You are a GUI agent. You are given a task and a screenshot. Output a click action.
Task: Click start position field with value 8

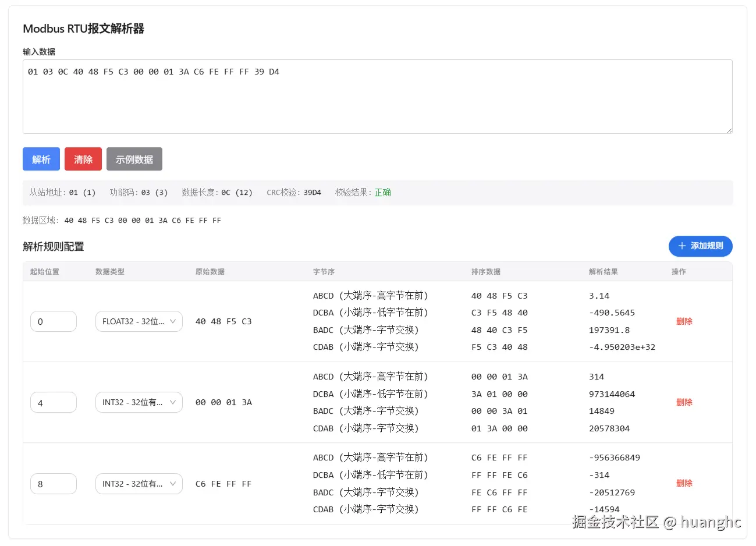click(x=54, y=484)
